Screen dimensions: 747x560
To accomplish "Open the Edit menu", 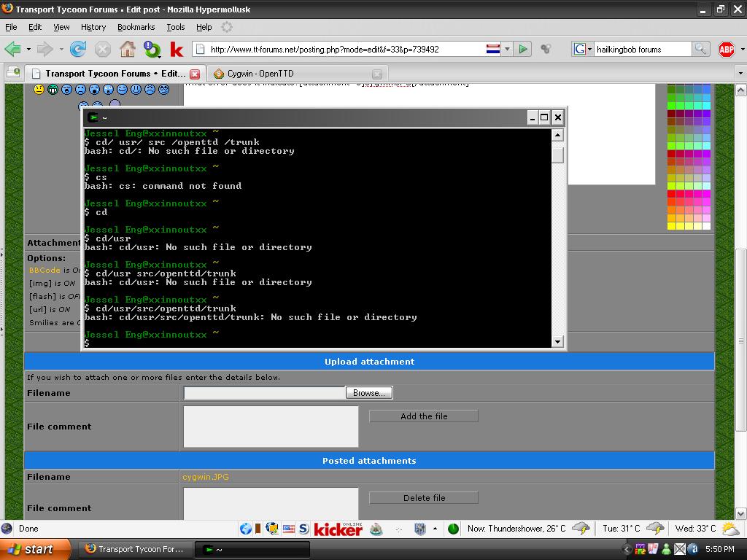I will [35, 27].
